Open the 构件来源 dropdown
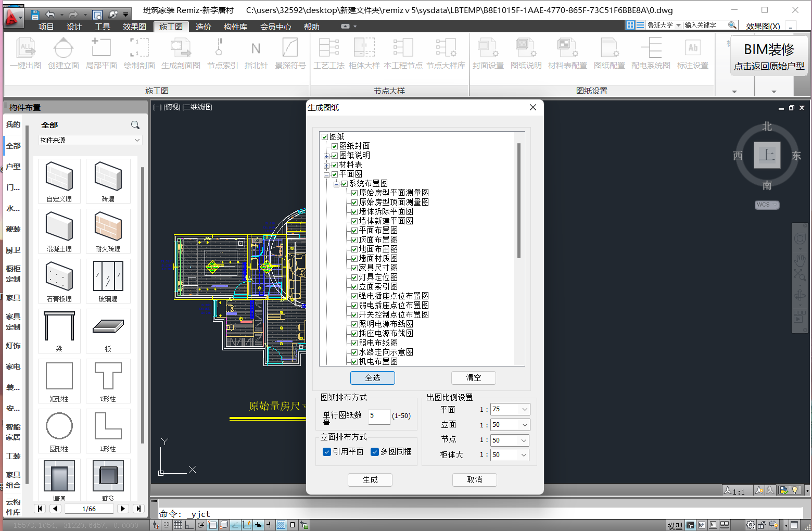 91,140
